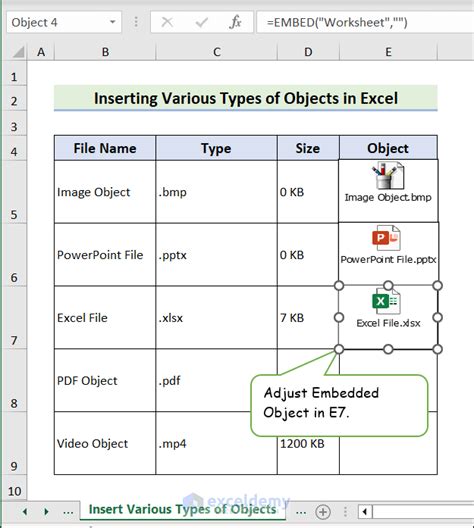
Task: Click the .pdf type cell
Action: click(x=216, y=381)
